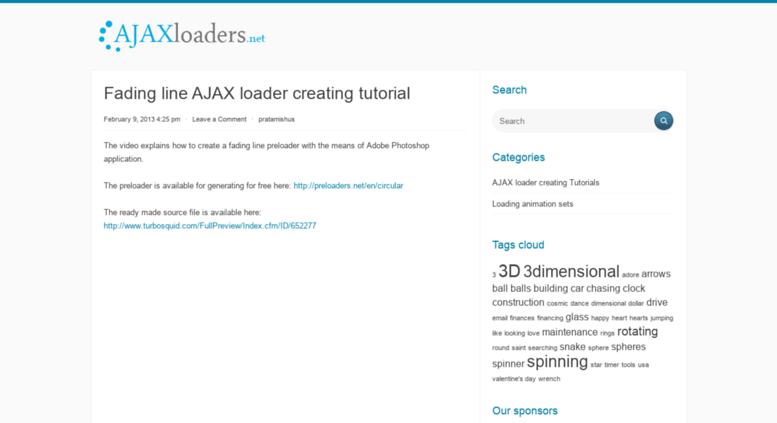The height and width of the screenshot is (423, 777).
Task: Select the 'clock' tag
Action: (x=634, y=288)
